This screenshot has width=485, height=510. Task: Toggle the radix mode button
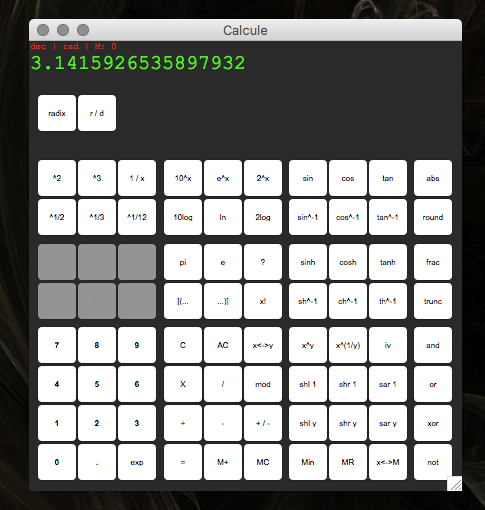click(57, 113)
